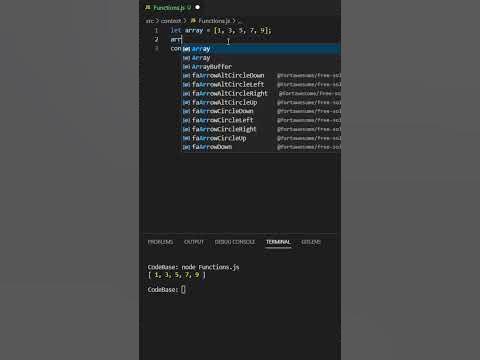
Task: Click the typed 'arr' text on line 2
Action: pos(176,40)
